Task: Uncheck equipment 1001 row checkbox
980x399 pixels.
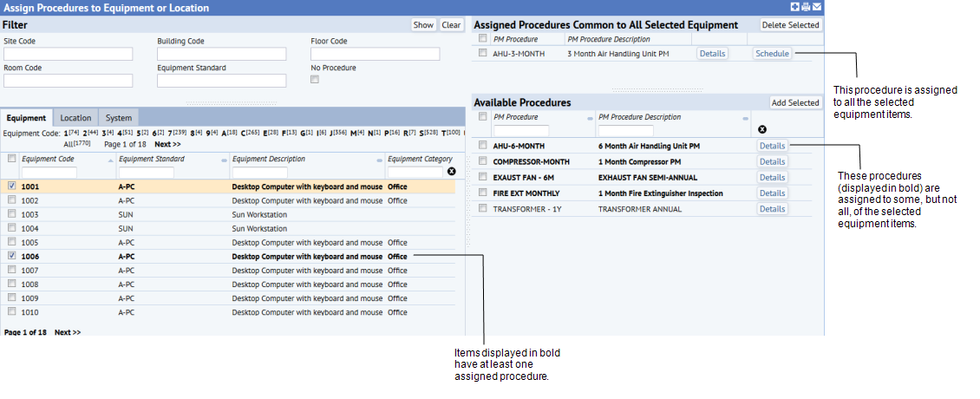Action: (11, 186)
